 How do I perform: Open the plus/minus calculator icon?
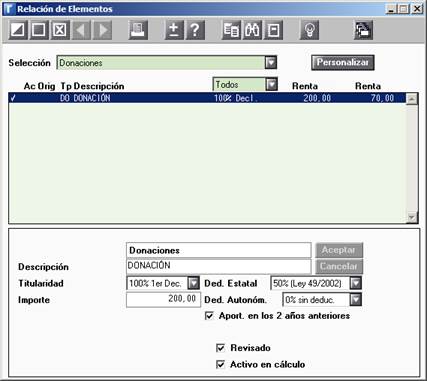pyautogui.click(x=174, y=30)
